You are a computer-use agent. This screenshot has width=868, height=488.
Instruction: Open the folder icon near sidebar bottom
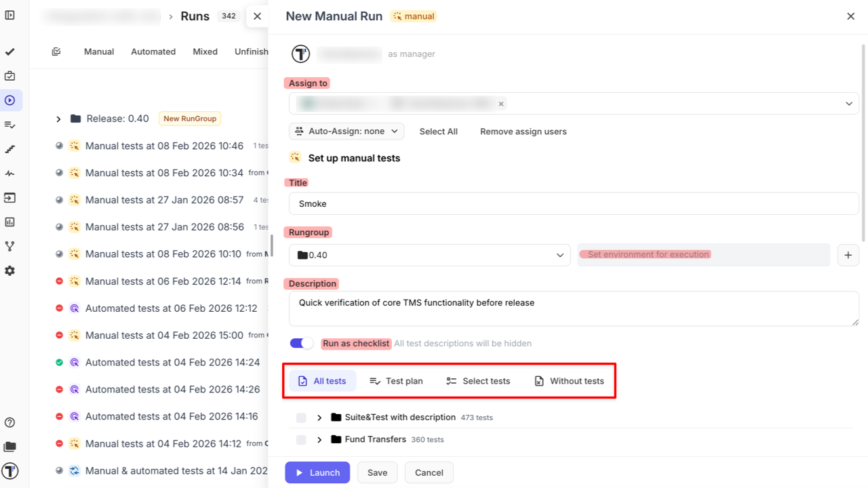point(10,446)
